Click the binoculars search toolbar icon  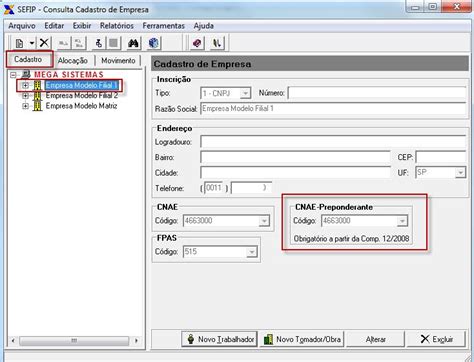tap(133, 43)
